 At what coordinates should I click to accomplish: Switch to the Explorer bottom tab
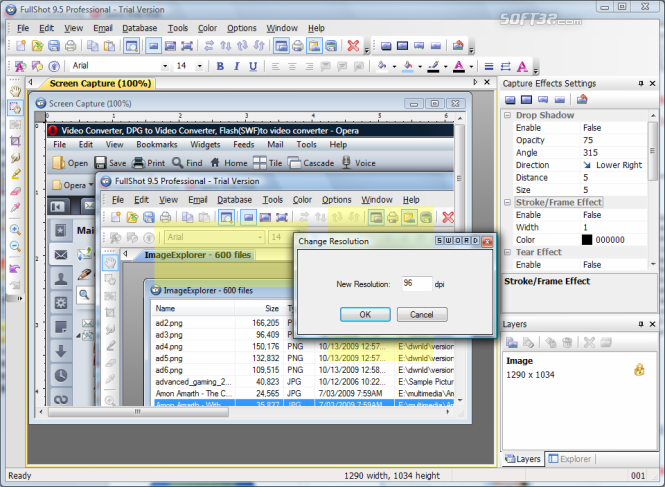[570, 459]
